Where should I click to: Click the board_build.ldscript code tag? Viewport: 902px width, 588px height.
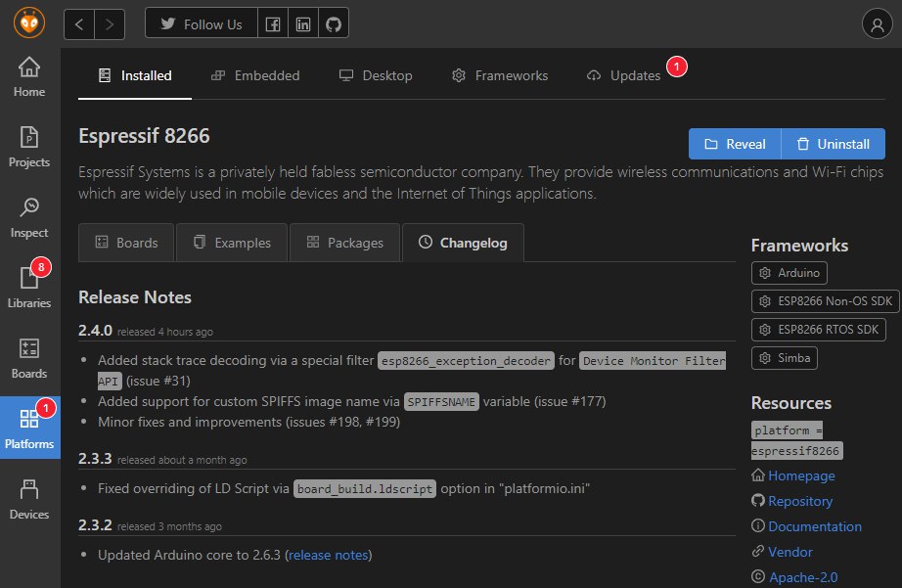click(365, 489)
